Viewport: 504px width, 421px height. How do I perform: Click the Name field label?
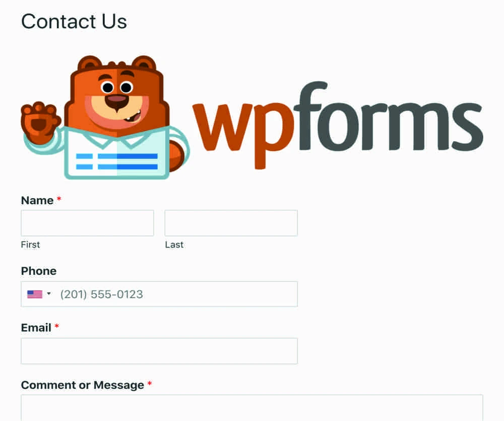37,200
